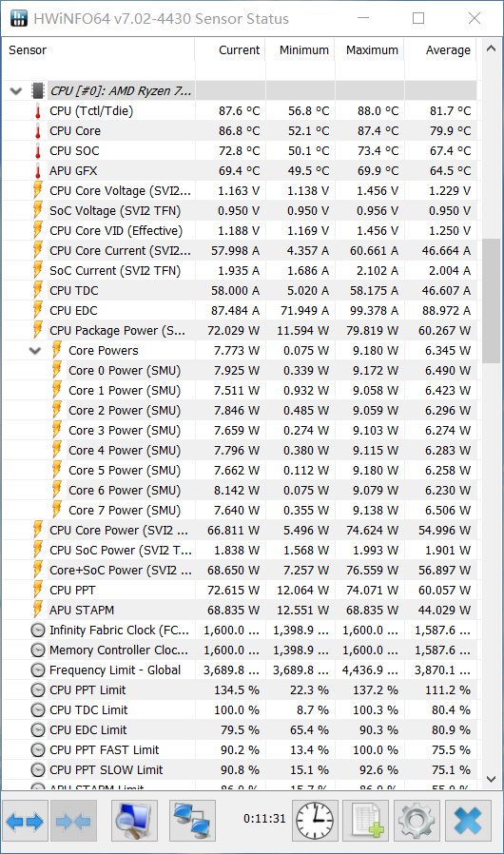Click the clock icon for CPU EDC Limit
Image resolution: width=504 pixels, height=854 pixels.
pos(38,730)
